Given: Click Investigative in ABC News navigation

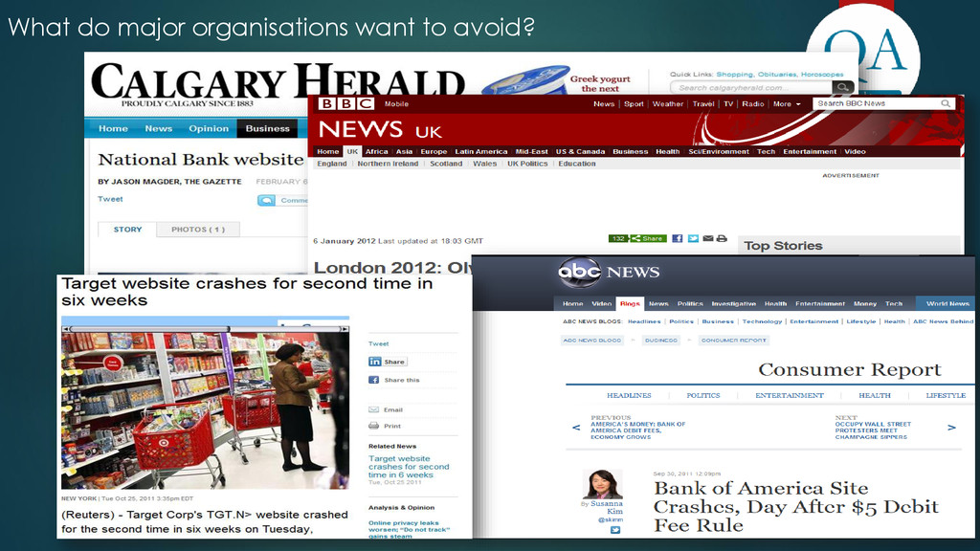Looking at the screenshot, I should tap(733, 304).
